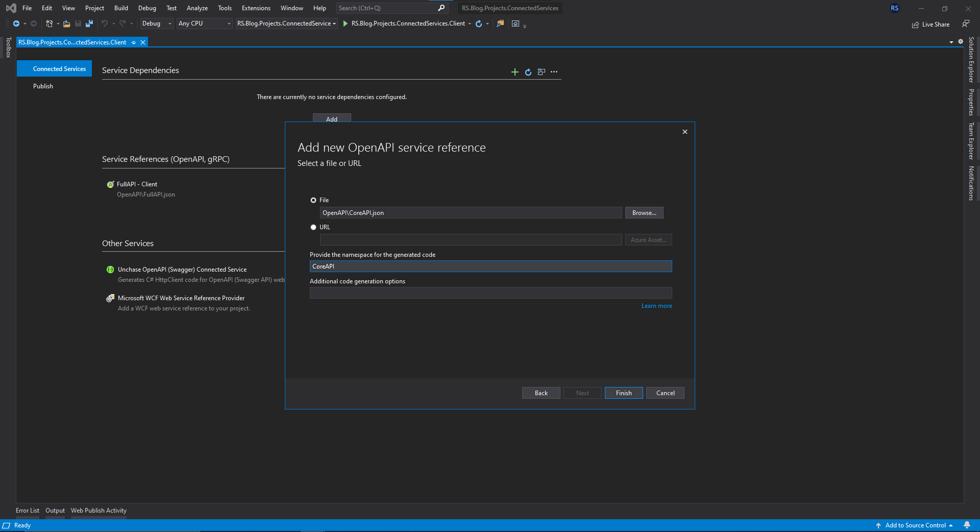
Task: Switch to the Publish tab
Action: pos(43,86)
